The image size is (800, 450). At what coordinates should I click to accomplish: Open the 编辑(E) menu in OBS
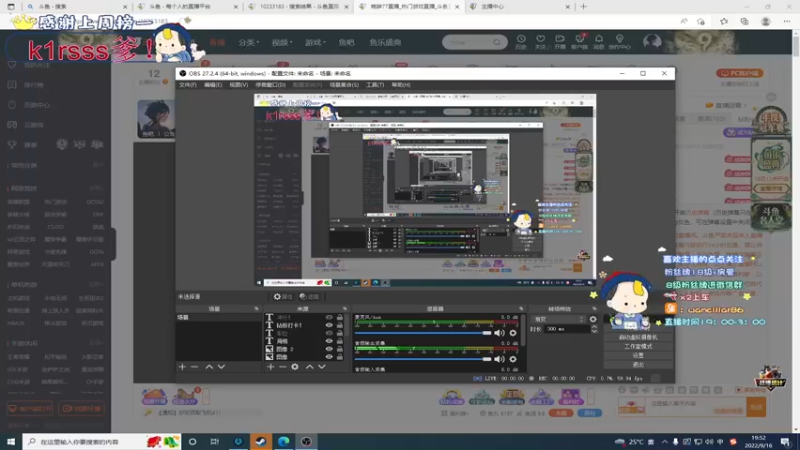pos(213,85)
